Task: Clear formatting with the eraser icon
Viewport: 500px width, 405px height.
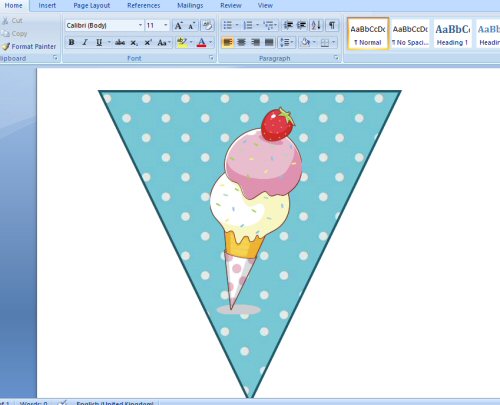Action: [207, 25]
